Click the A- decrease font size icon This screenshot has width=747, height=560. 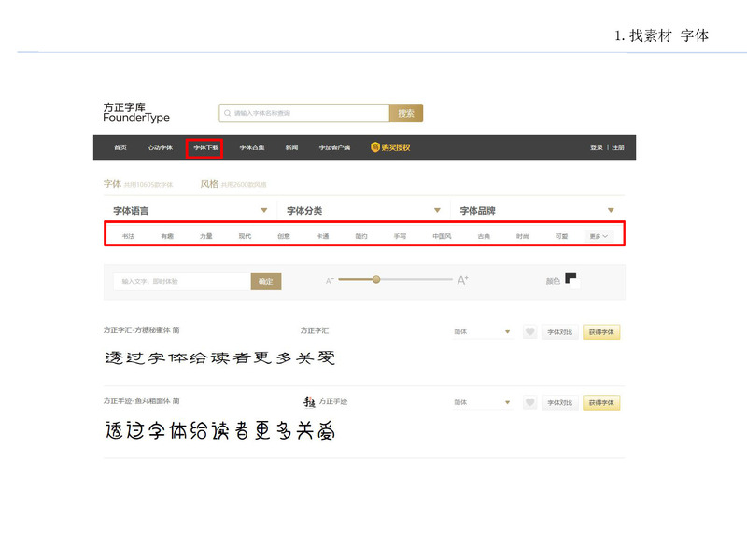(x=330, y=281)
